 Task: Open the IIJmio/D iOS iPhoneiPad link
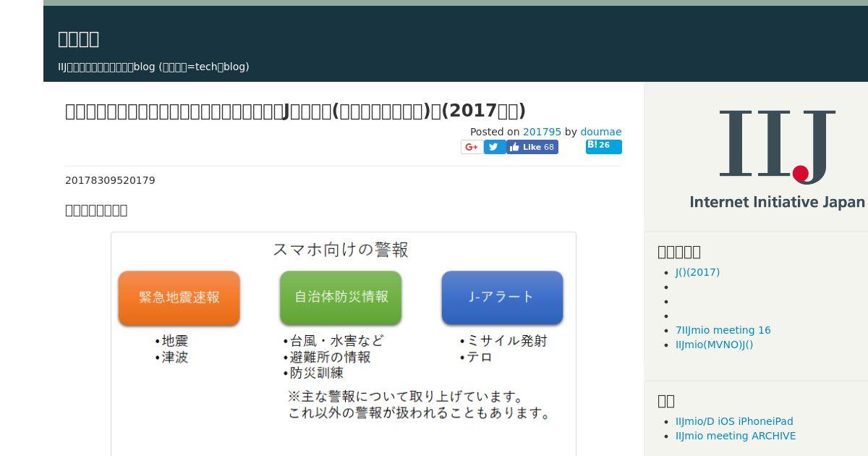coord(734,421)
